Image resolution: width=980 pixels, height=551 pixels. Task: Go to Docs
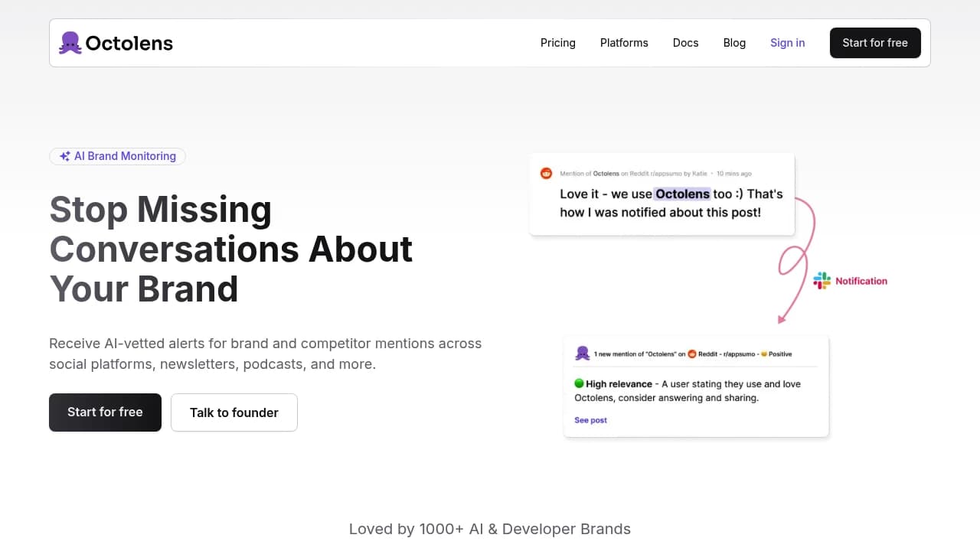686,43
